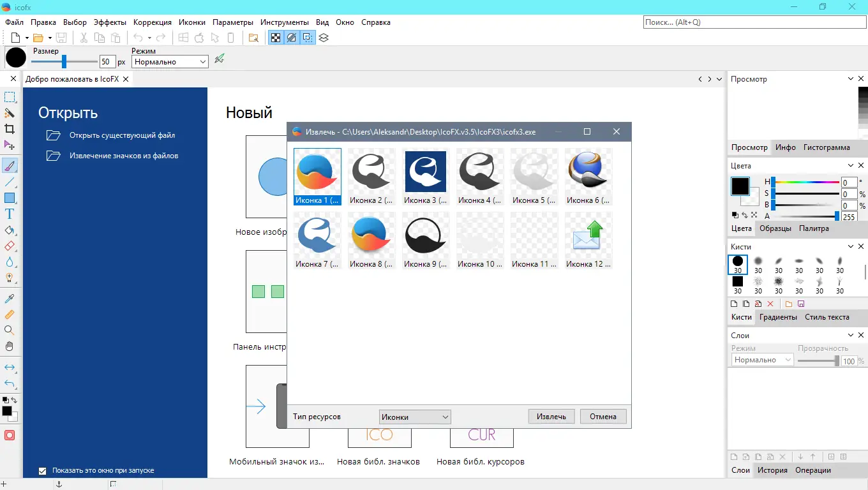The image size is (868, 490).
Task: Activate the rectangular selection tool
Action: click(x=10, y=97)
